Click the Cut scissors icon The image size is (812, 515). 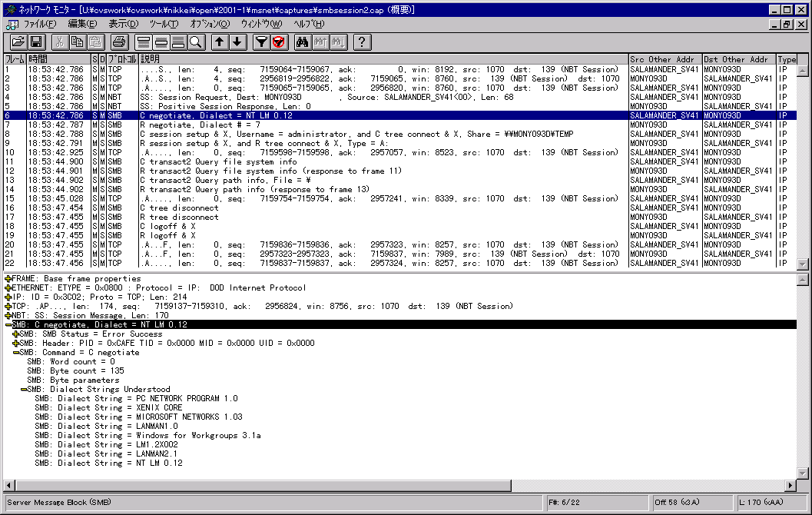[x=60, y=42]
